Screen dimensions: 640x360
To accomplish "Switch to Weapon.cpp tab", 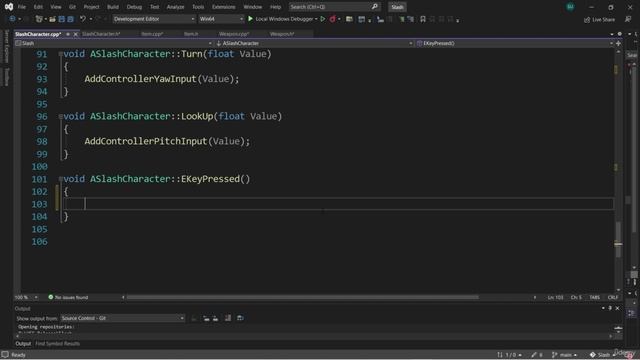I will click(234, 34).
